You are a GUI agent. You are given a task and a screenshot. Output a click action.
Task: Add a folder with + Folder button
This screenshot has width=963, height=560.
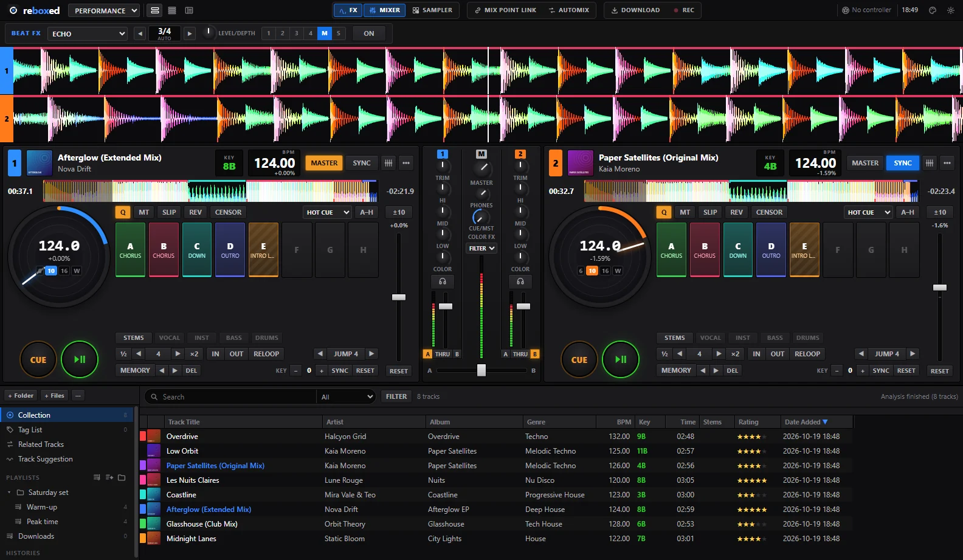[21, 395]
